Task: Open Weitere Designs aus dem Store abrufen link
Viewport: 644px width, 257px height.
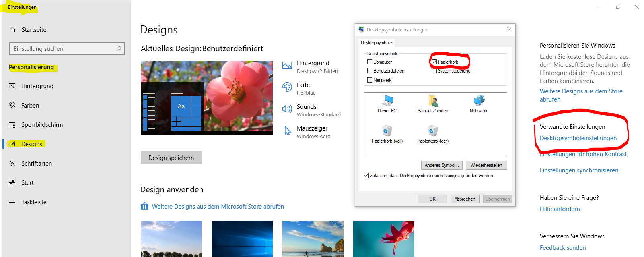Action: 581,95
